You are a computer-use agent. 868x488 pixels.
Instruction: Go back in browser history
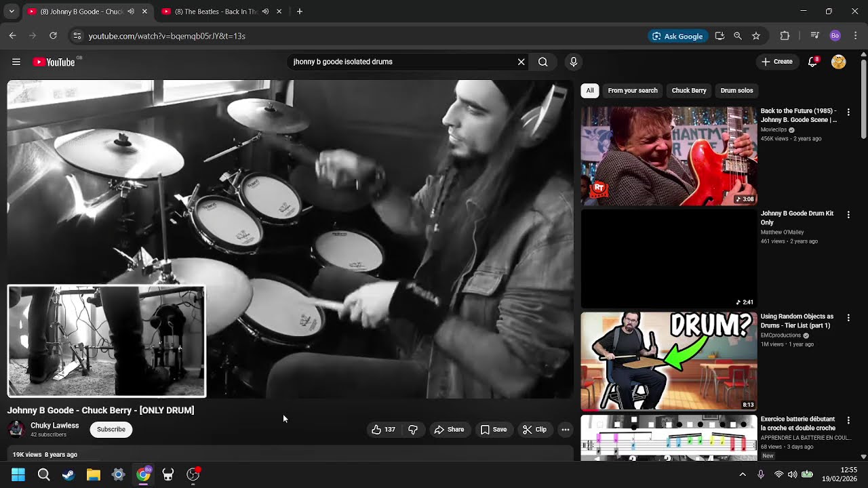tap(12, 36)
